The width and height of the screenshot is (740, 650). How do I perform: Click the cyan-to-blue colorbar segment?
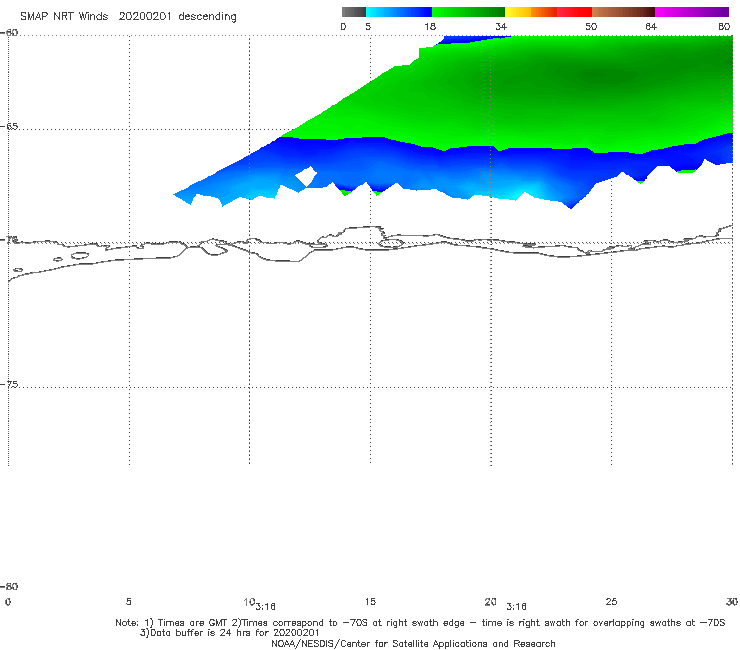pos(399,12)
